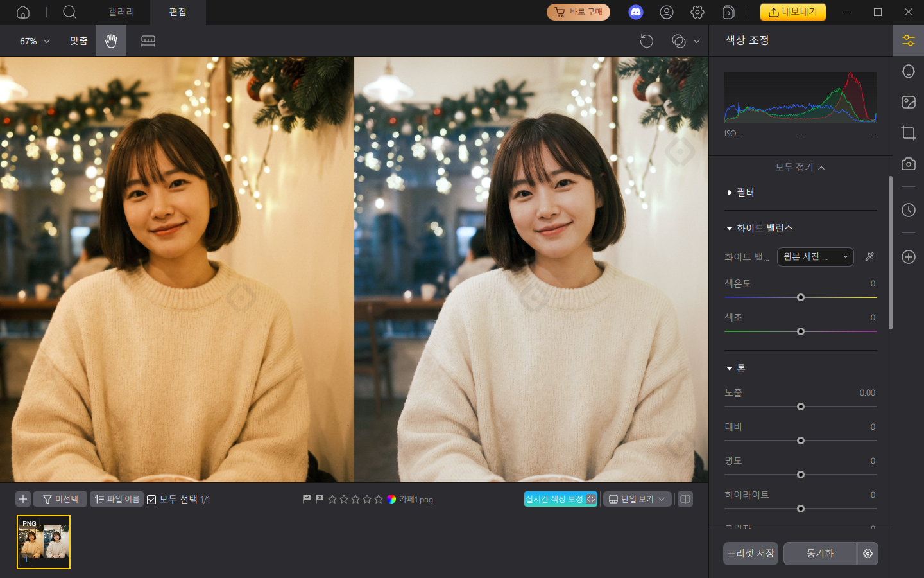Viewport: 924px width, 578px height.
Task: Open the history clock panel
Action: click(x=908, y=210)
